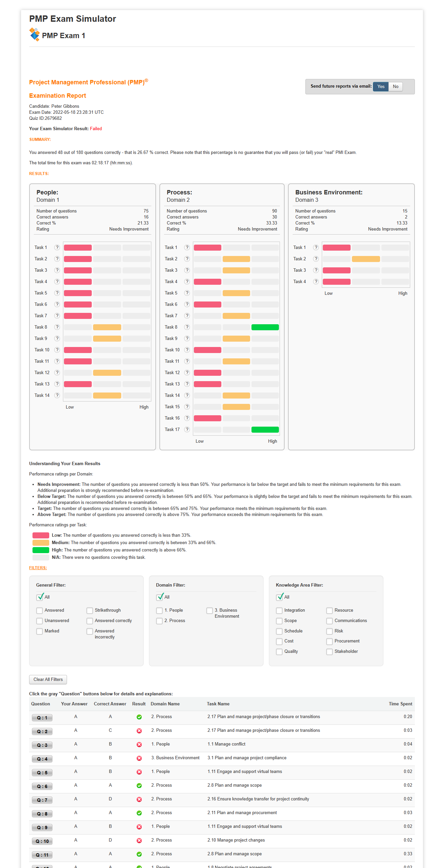The height and width of the screenshot is (868, 442).
Task: Click red cross result icon for Q:4
Action: pyautogui.click(x=139, y=758)
